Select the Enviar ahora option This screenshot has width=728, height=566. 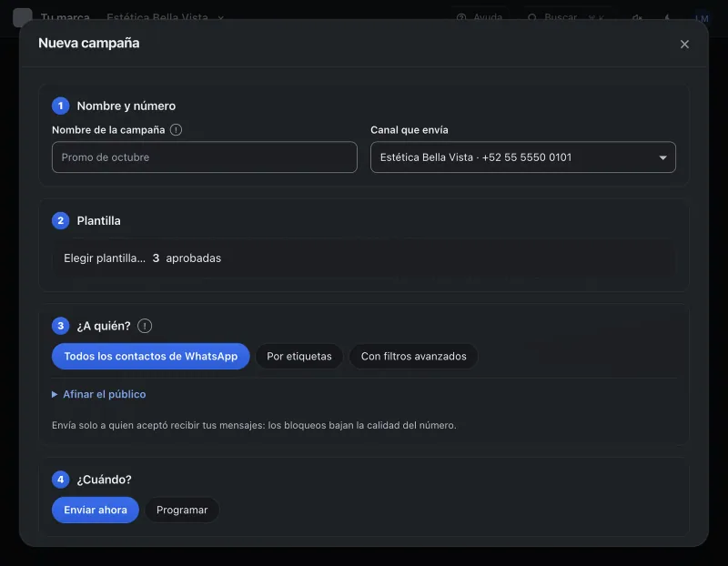pyautogui.click(x=96, y=510)
